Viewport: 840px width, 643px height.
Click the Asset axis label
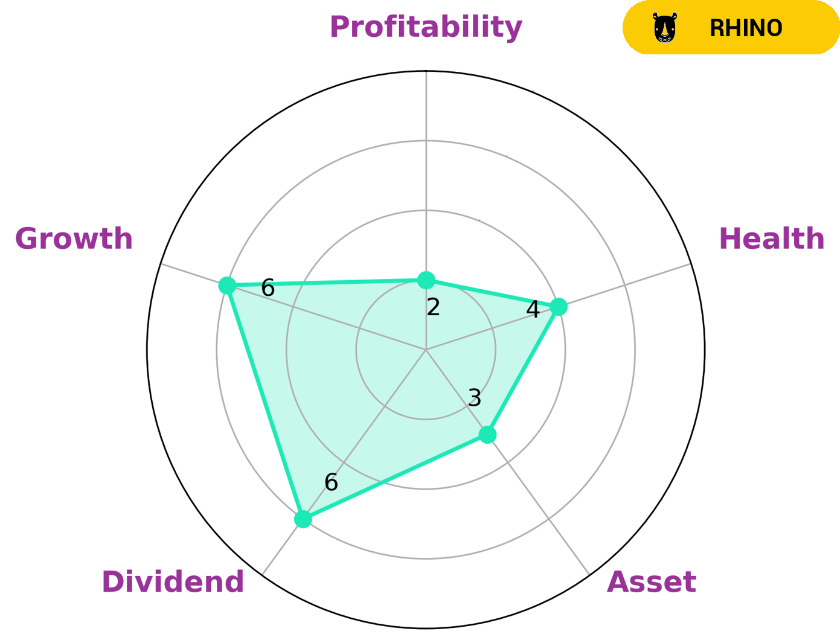point(651,582)
